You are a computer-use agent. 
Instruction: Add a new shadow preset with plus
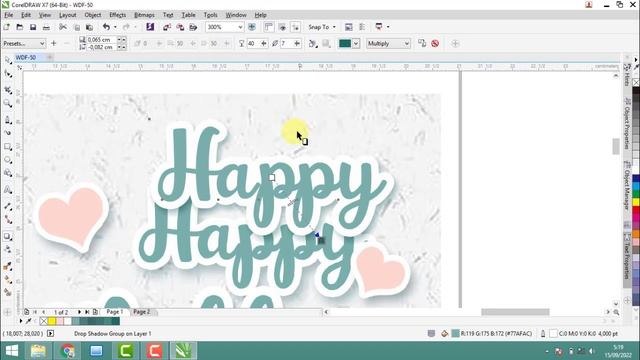click(x=53, y=43)
